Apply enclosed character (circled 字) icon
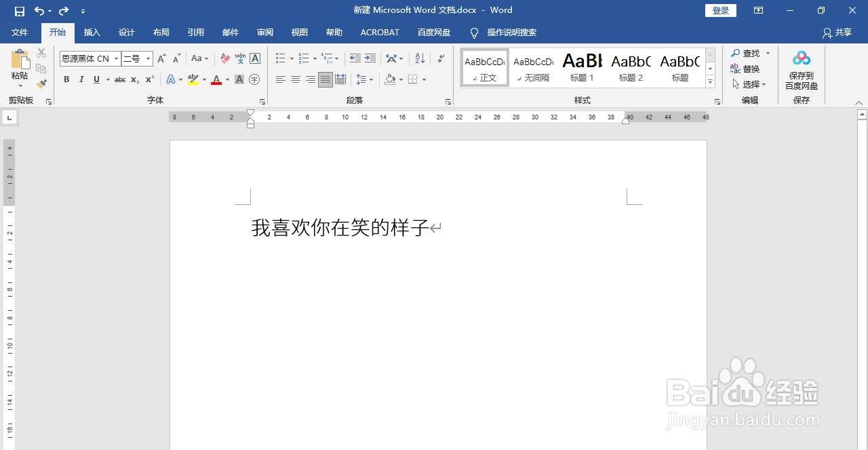 (254, 79)
